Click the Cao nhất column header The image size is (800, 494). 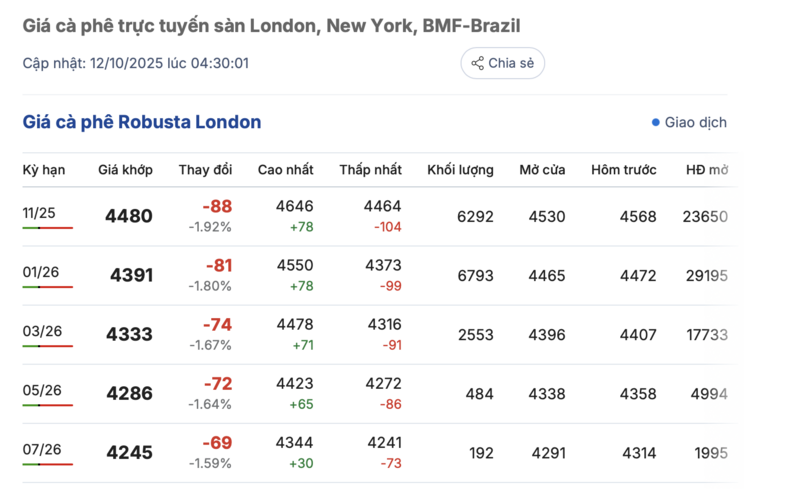point(285,170)
